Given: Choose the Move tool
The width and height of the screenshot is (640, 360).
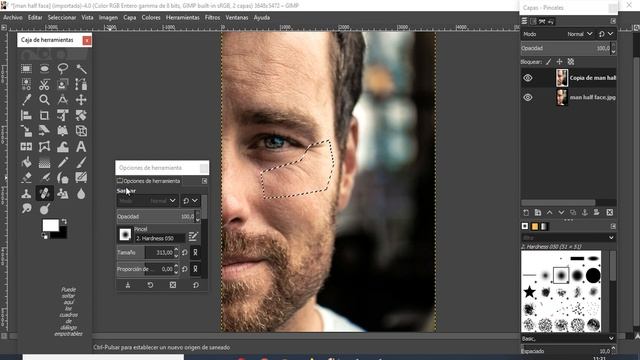Looking at the screenshot, I should [x=81, y=100].
